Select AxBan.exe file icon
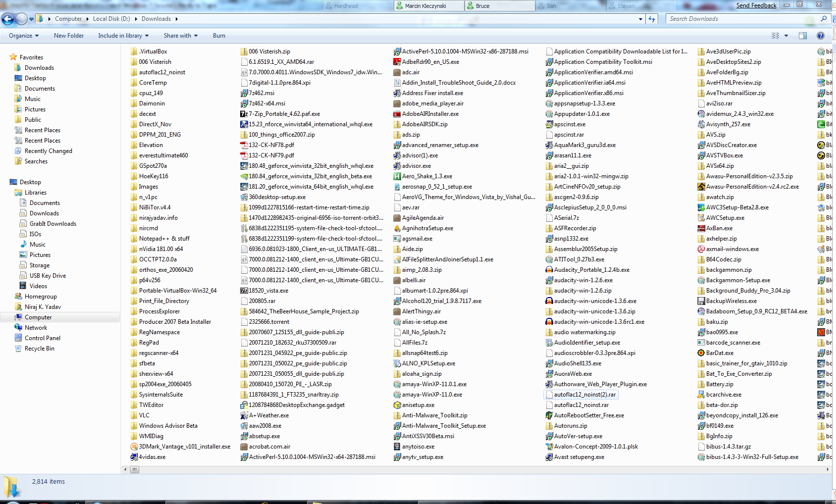This screenshot has width=836, height=504. point(701,228)
